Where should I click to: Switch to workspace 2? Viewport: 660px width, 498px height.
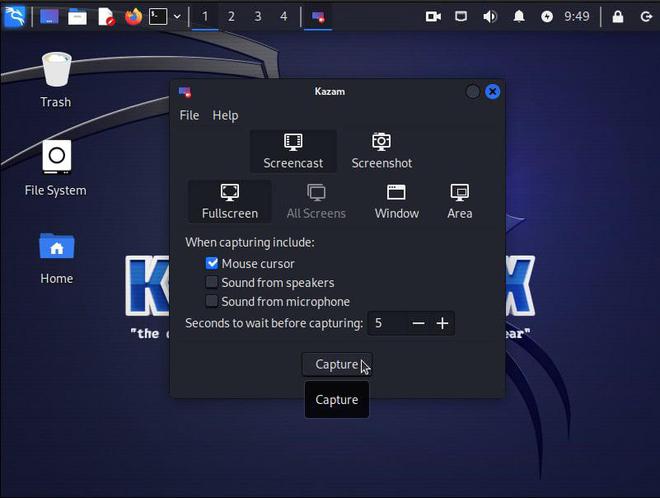[x=231, y=17]
